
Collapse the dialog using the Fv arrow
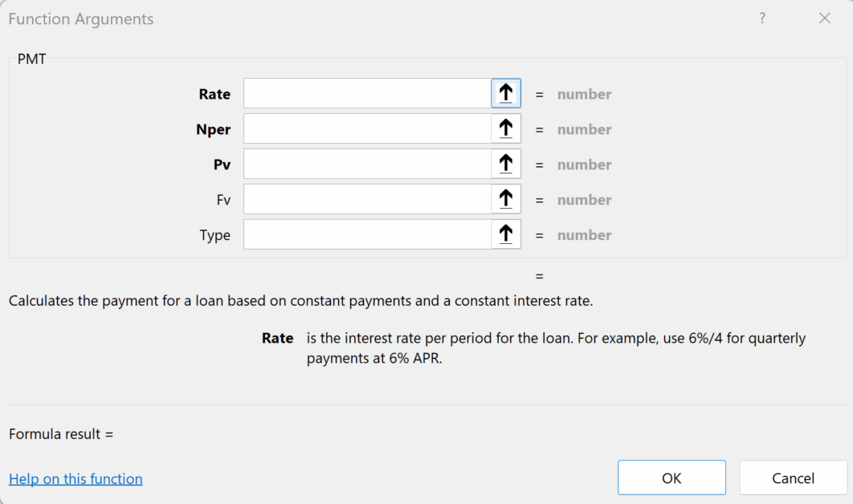pyautogui.click(x=506, y=200)
